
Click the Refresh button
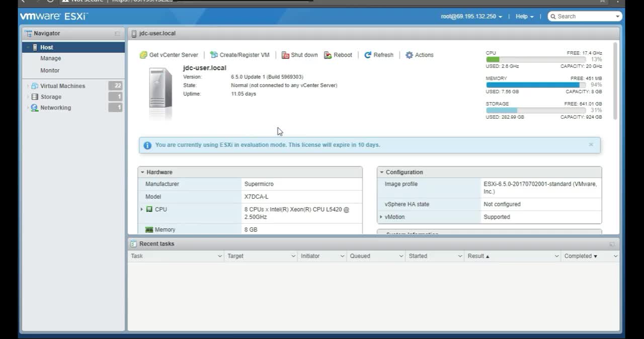[x=379, y=55]
